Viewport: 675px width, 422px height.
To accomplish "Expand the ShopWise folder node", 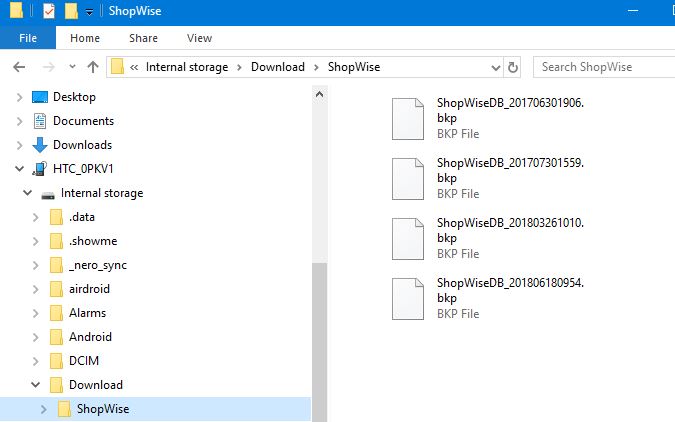I will [43, 409].
